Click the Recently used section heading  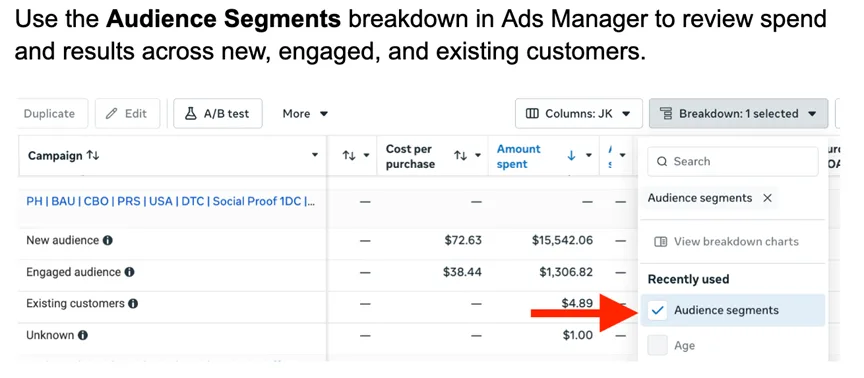click(x=688, y=279)
